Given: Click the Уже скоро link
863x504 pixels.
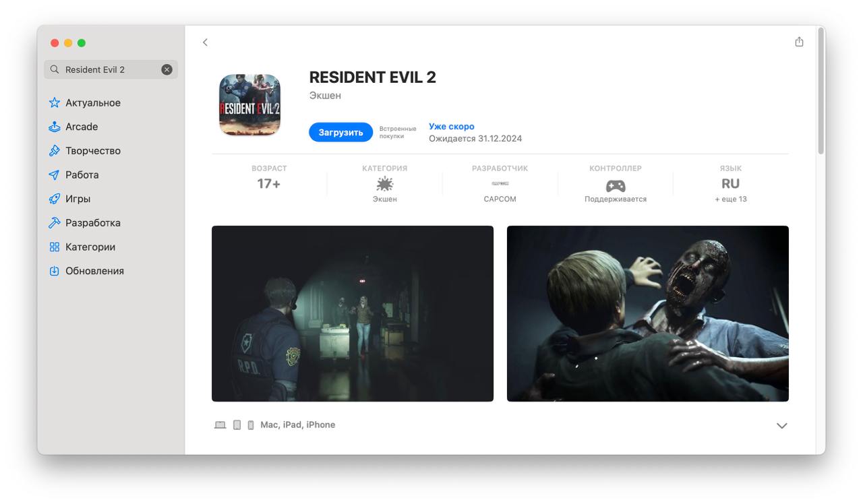Looking at the screenshot, I should click(x=452, y=127).
